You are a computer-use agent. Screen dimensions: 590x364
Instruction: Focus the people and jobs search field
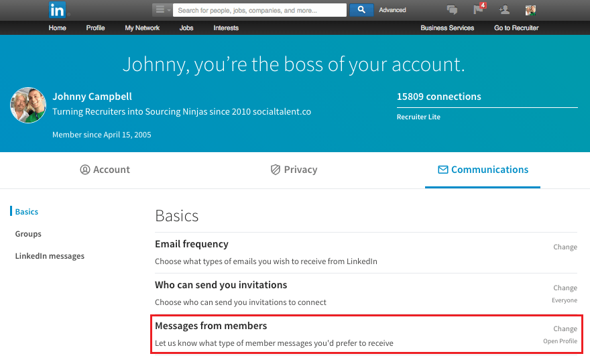[259, 10]
